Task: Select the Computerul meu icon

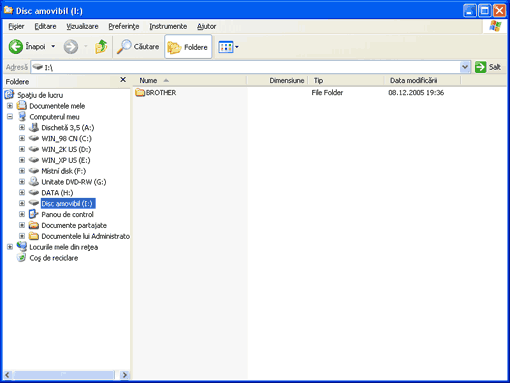Action: (22, 117)
